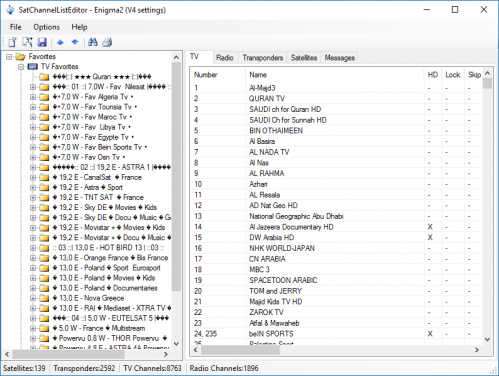Select channel row beIN SPORTS

[337, 334]
